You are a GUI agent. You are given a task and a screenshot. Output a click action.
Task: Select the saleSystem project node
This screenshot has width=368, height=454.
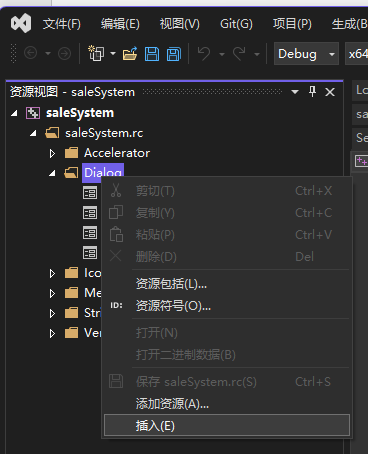[x=80, y=113]
